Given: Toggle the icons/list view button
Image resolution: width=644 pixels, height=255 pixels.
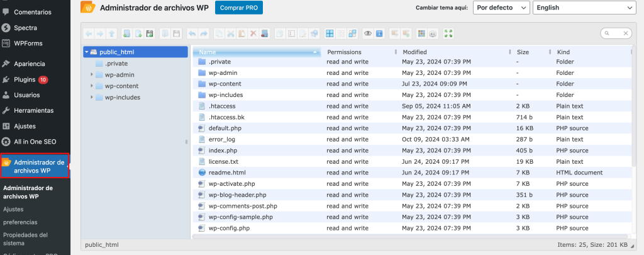Looking at the screenshot, I should pyautogui.click(x=421, y=33).
